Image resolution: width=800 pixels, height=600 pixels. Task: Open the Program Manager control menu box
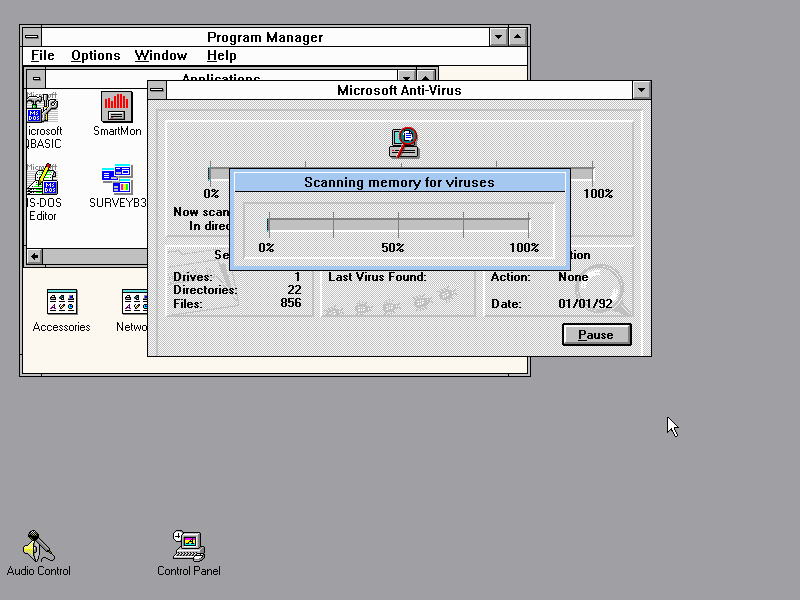pyautogui.click(x=32, y=37)
